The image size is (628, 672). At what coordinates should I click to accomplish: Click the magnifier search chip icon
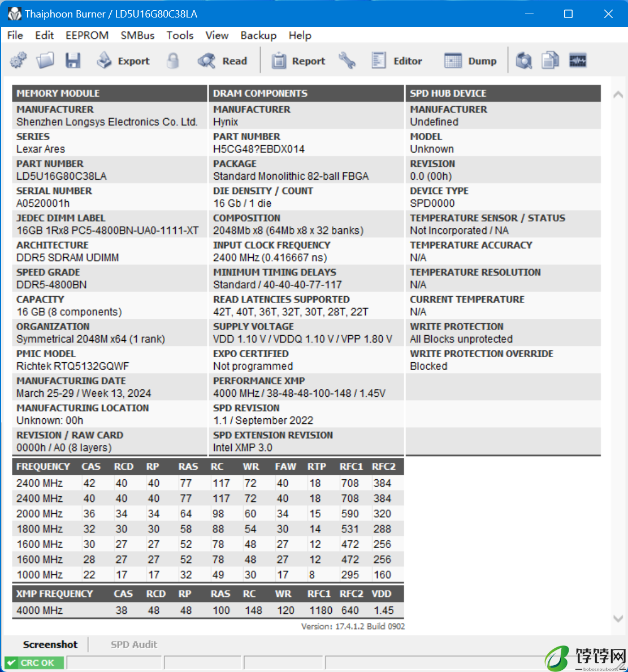point(524,60)
